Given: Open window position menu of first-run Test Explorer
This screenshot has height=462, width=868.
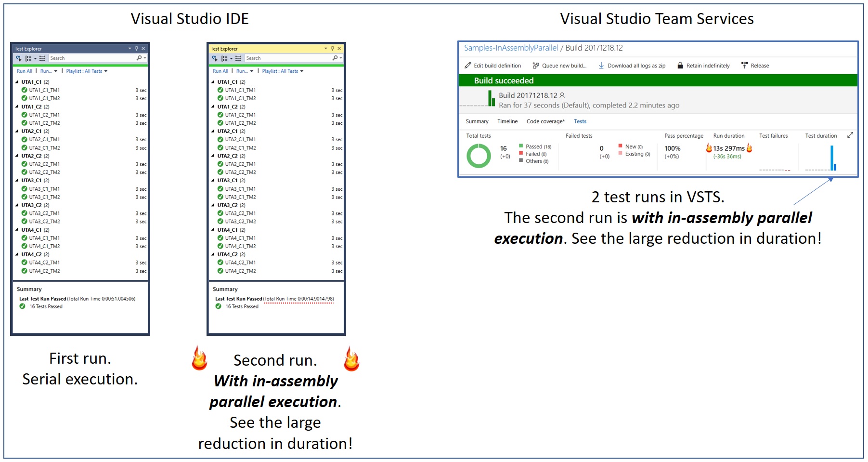Looking at the screenshot, I should coord(130,49).
